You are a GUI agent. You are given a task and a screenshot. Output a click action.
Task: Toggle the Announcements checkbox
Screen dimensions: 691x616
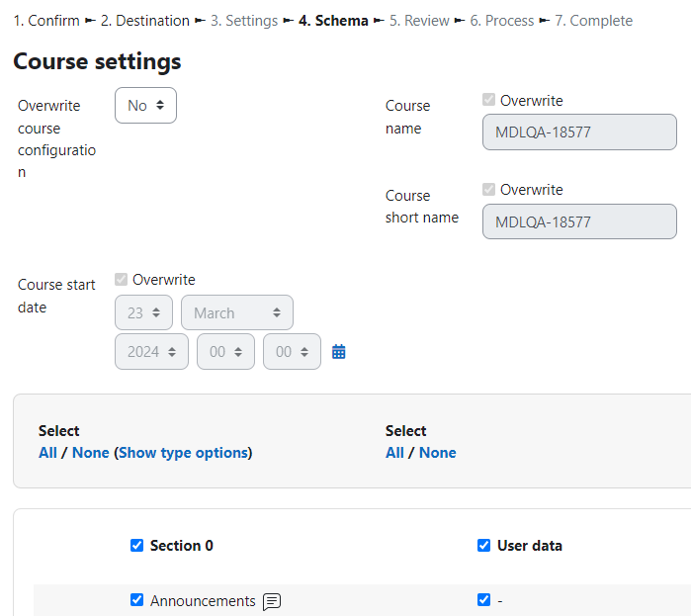click(136, 600)
